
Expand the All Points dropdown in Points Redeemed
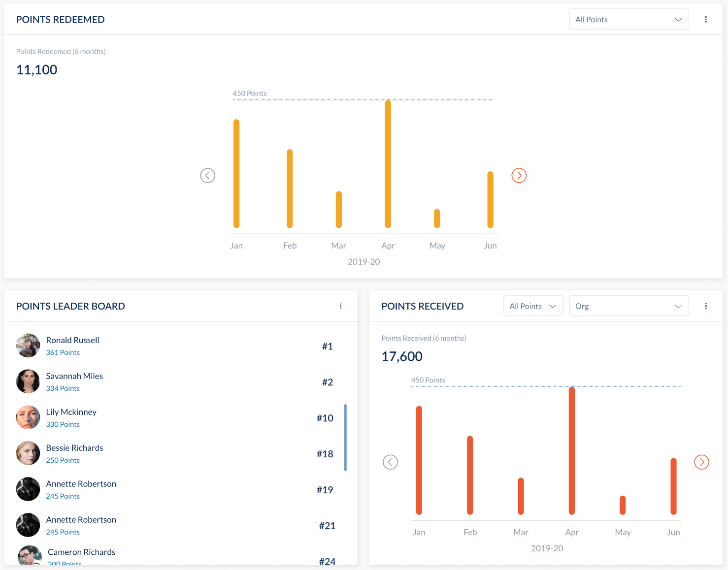point(629,19)
